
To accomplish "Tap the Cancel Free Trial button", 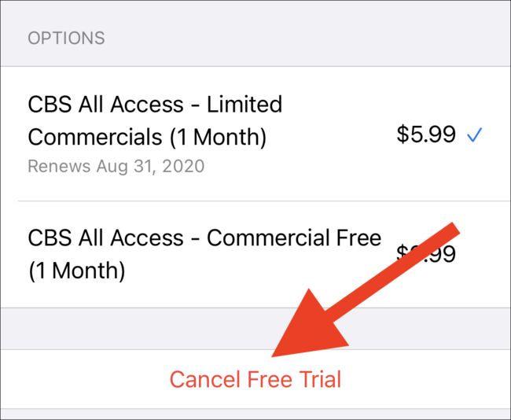I will [x=256, y=379].
